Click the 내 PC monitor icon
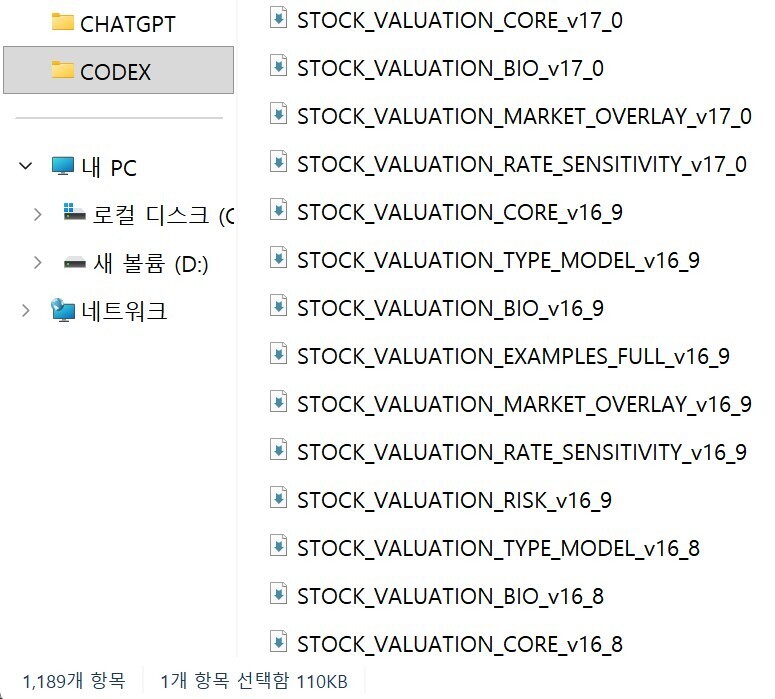The height and width of the screenshot is (699, 775). [x=63, y=166]
